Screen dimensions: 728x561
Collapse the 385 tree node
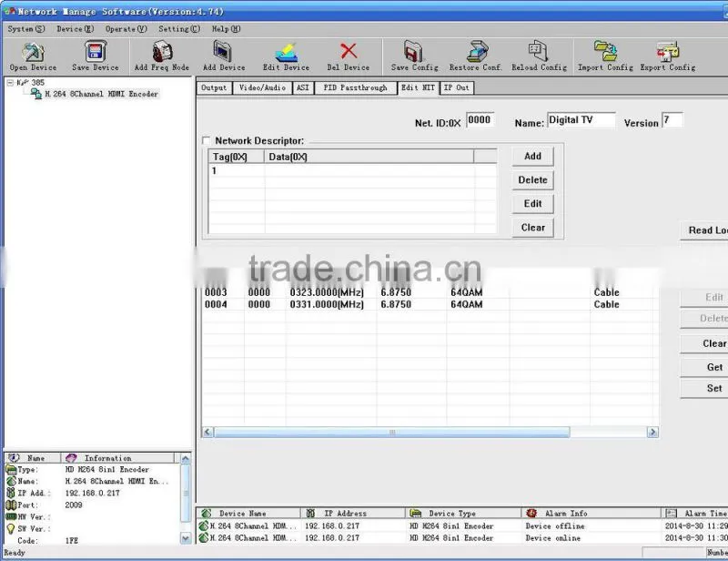pyautogui.click(x=10, y=82)
